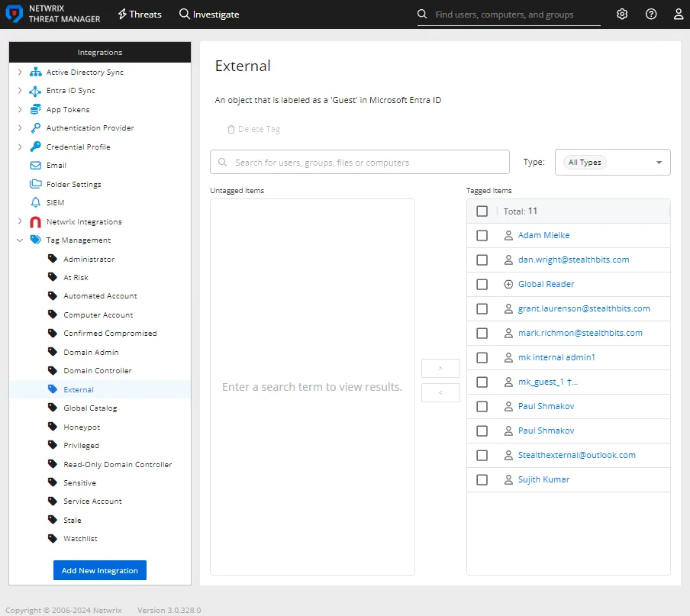Expand the Netwrix Integrations node
The width and height of the screenshot is (690, 616).
click(20, 221)
